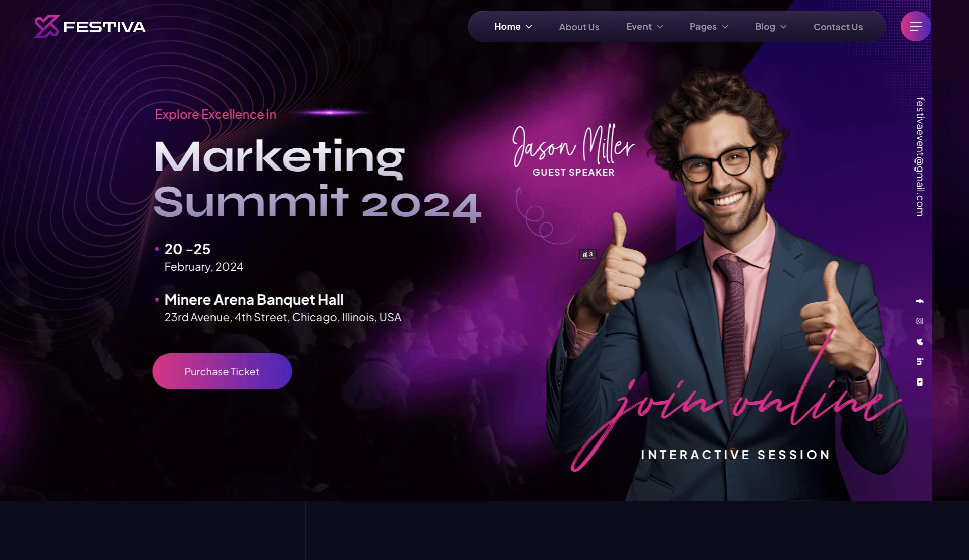
Task: Expand the Blog dropdown chevron
Action: (x=783, y=27)
